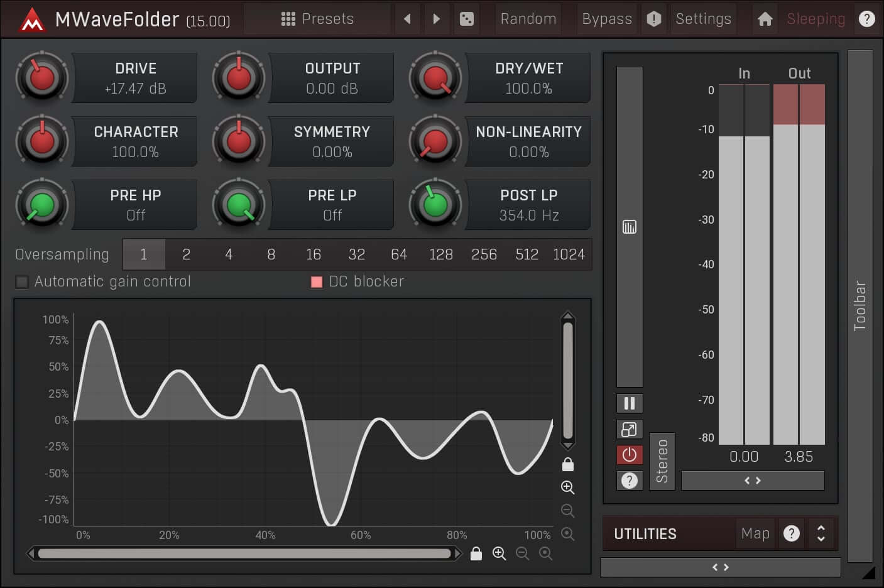Click the Output knob

point(239,78)
